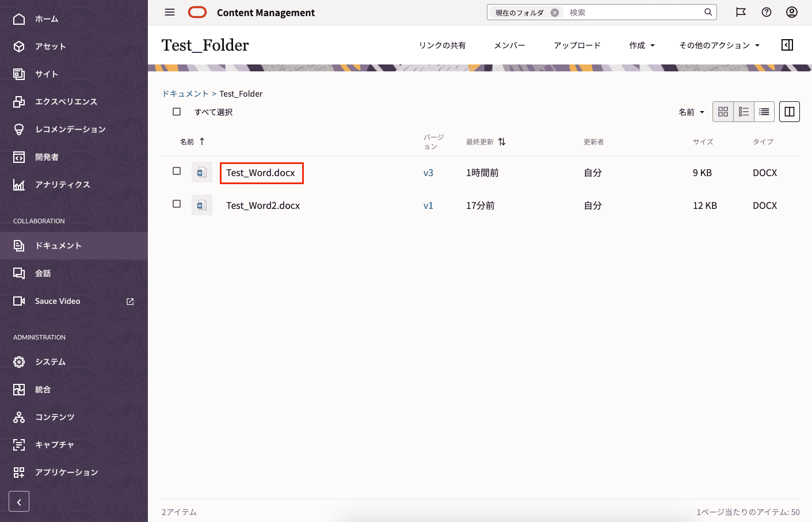Open the help icon in the header
812x522 pixels.
(x=766, y=12)
